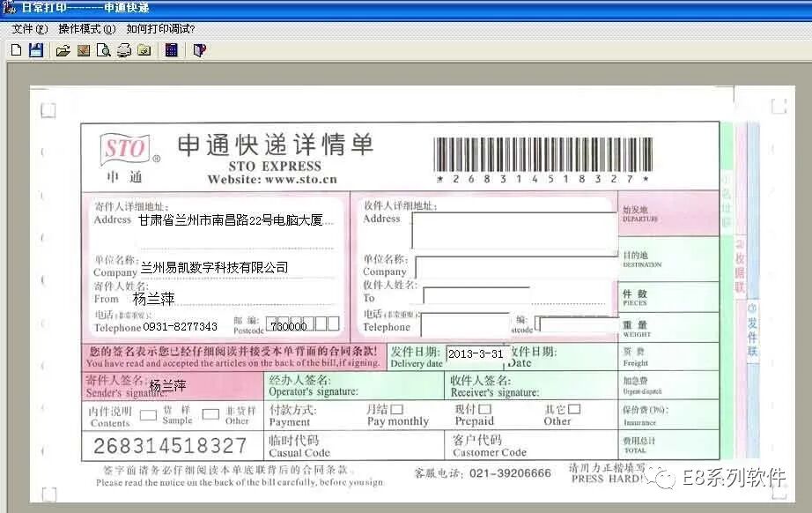The image size is (812, 513).
Task: Click the recipient Company input box
Action: click(516, 268)
